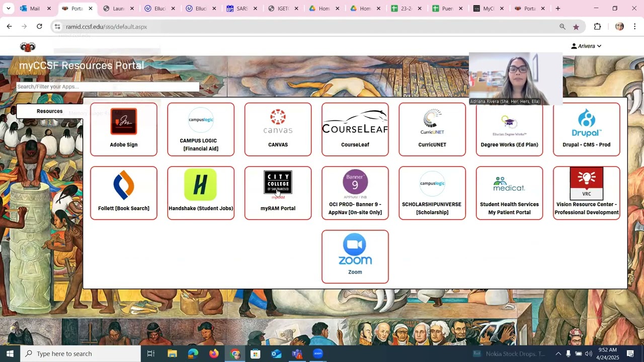The height and width of the screenshot is (362, 644).
Task: Open the Windows notification center
Action: (x=630, y=353)
